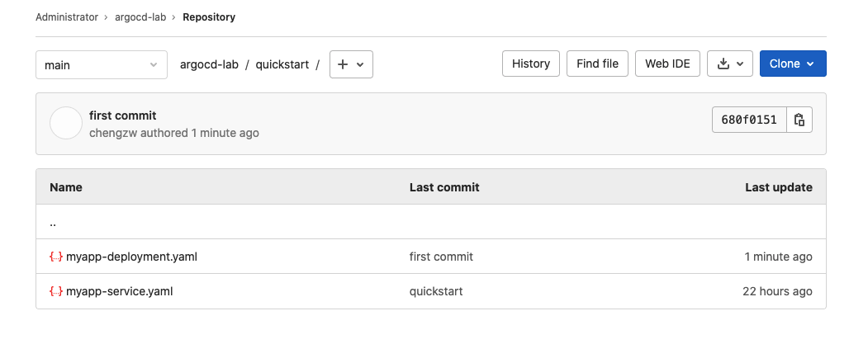Expand the Clone options dropdown

(792, 64)
